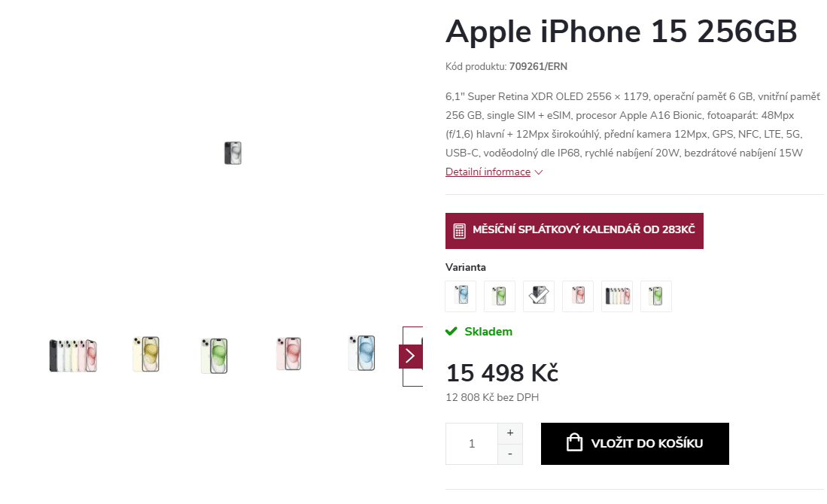This screenshot has width=827, height=504.
Task: Select the black iPhone variant with checkmark
Action: coord(539,296)
